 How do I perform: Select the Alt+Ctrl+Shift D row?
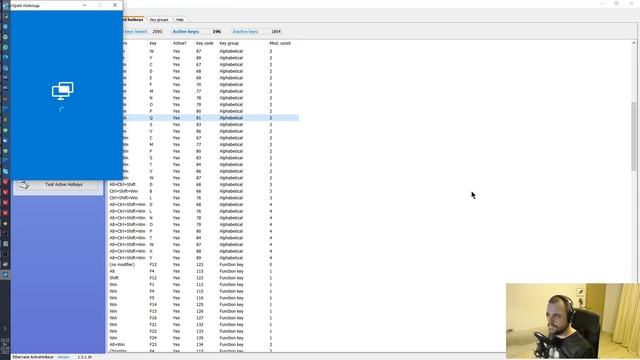point(203,184)
